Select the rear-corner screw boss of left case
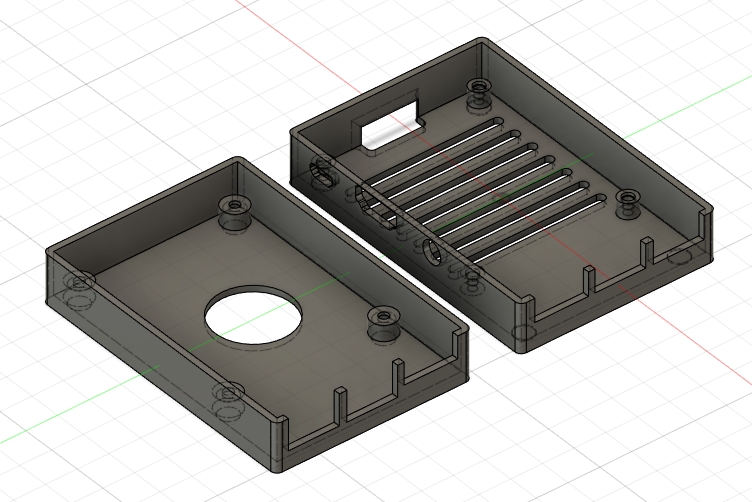This screenshot has width=752, height=502. [x=235, y=213]
